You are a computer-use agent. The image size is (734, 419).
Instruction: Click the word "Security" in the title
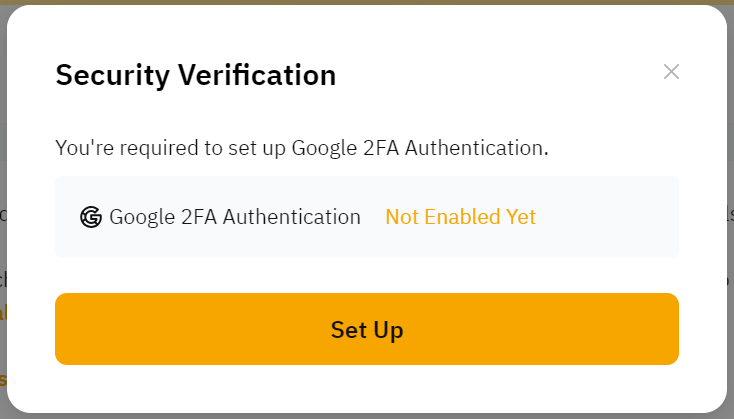coord(106,74)
